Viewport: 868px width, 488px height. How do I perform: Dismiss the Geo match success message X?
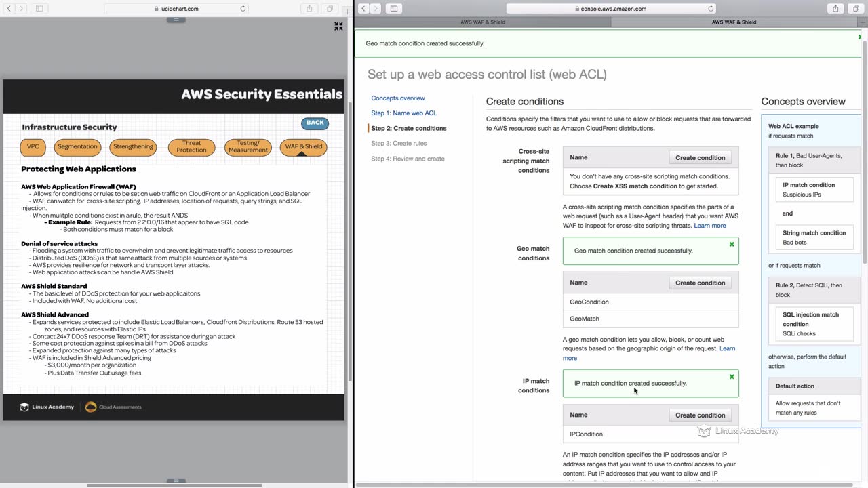pos(732,244)
